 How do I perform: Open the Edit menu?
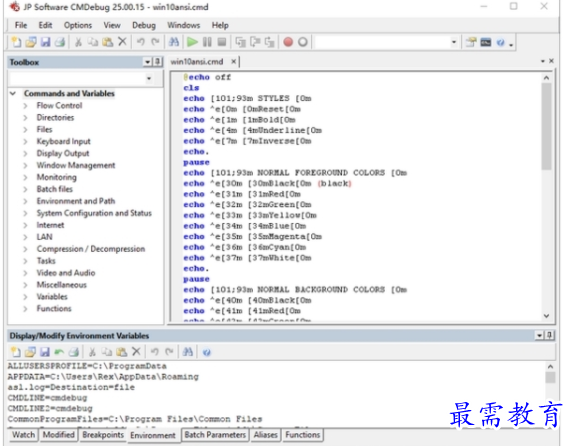pyautogui.click(x=45, y=25)
